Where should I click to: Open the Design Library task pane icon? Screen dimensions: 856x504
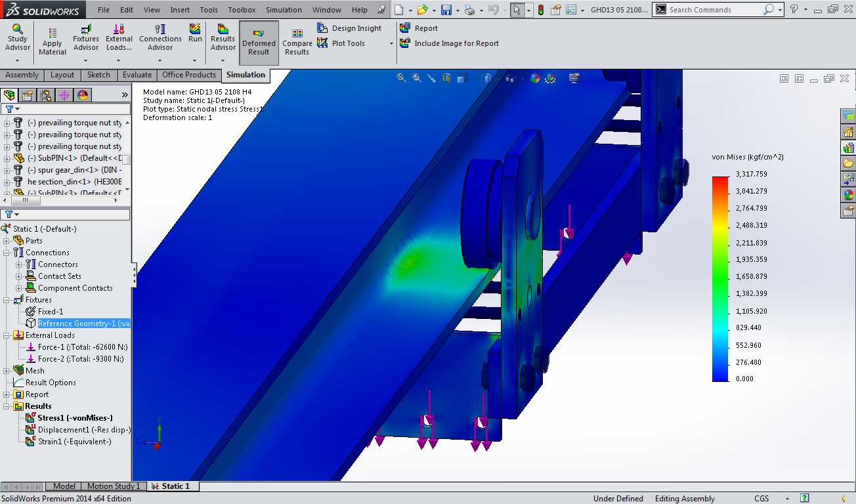pos(848,148)
